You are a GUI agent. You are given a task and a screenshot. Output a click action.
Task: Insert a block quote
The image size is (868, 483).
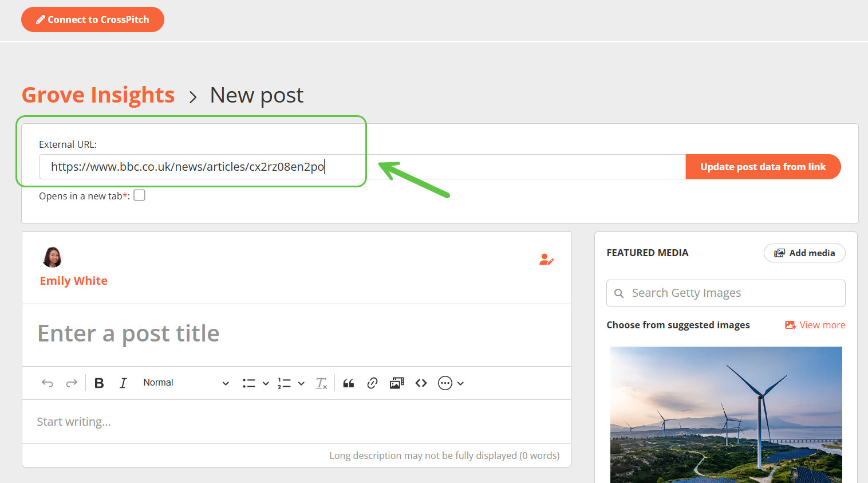coord(348,383)
